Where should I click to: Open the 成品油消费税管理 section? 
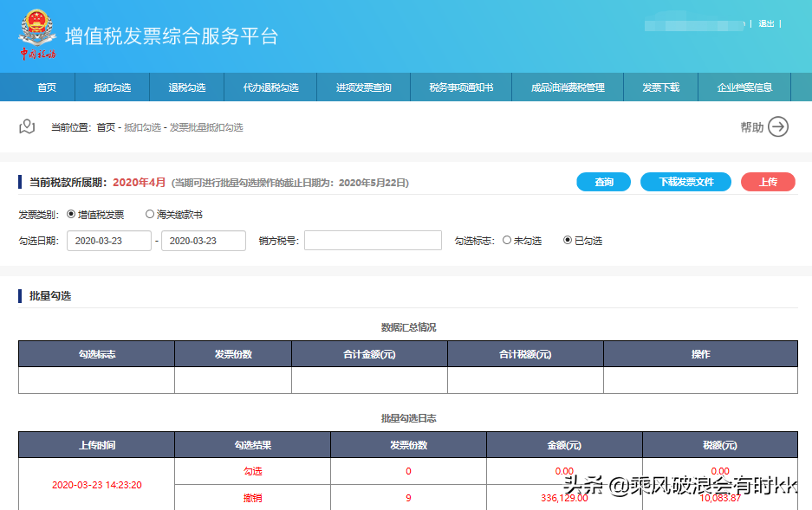pyautogui.click(x=568, y=87)
